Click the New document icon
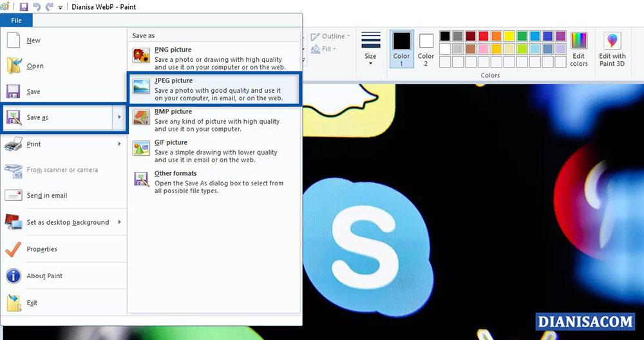Viewport: 644px width, 340px height. click(x=14, y=40)
